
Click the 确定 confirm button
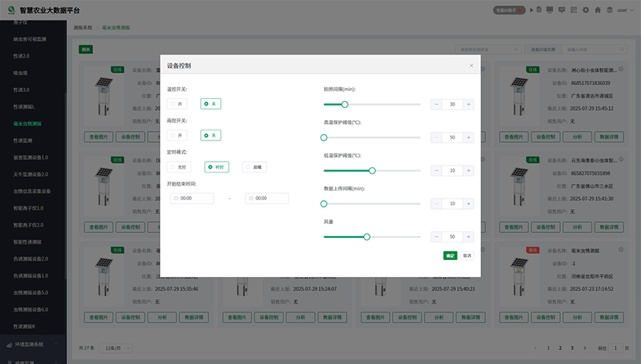click(449, 256)
